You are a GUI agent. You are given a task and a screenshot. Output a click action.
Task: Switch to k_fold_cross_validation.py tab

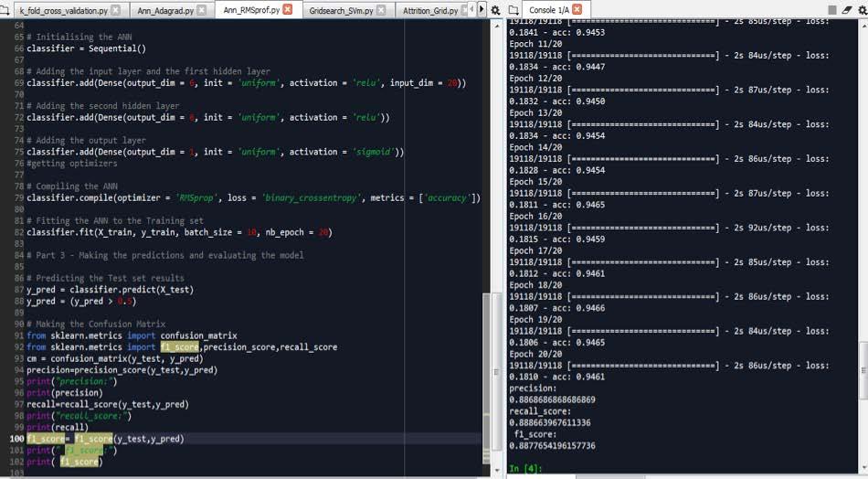[x=64, y=11]
